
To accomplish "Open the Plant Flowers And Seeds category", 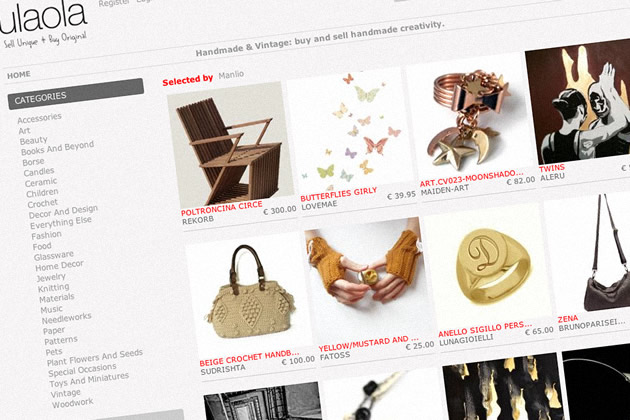I will click(x=94, y=357).
